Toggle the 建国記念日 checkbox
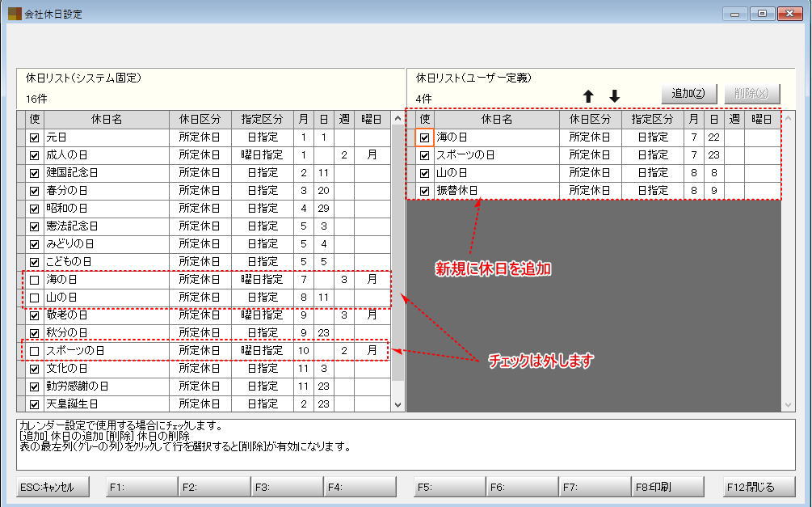Screen dimensions: 812x507 coord(34,173)
